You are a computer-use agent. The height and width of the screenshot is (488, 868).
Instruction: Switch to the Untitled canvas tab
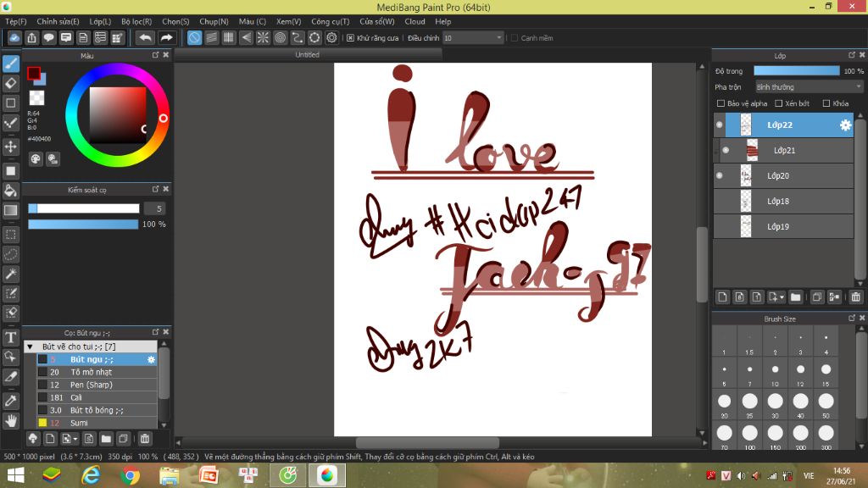[307, 55]
